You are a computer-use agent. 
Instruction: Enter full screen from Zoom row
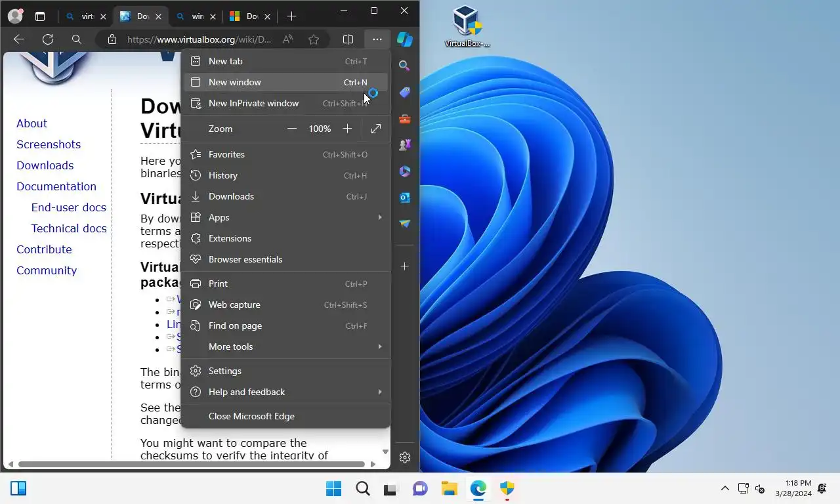point(376,129)
